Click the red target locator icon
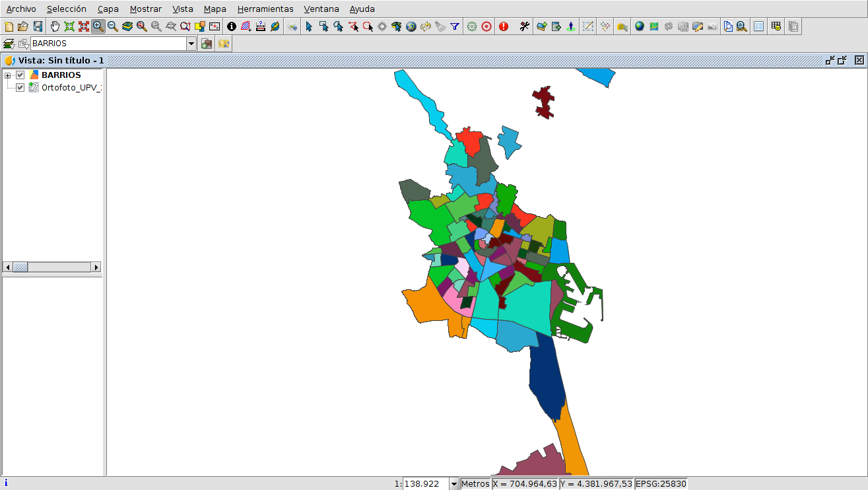This screenshot has height=490, width=868. coord(486,26)
